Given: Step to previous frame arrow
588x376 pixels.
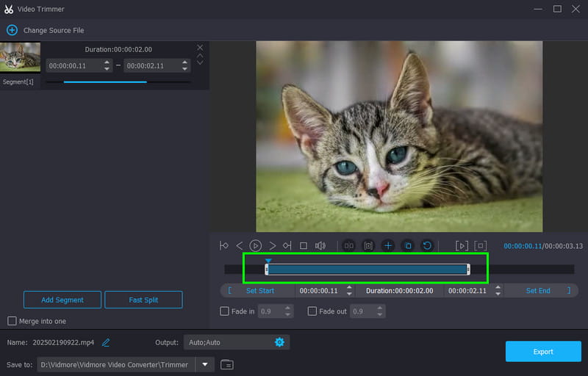Looking at the screenshot, I should click(240, 246).
